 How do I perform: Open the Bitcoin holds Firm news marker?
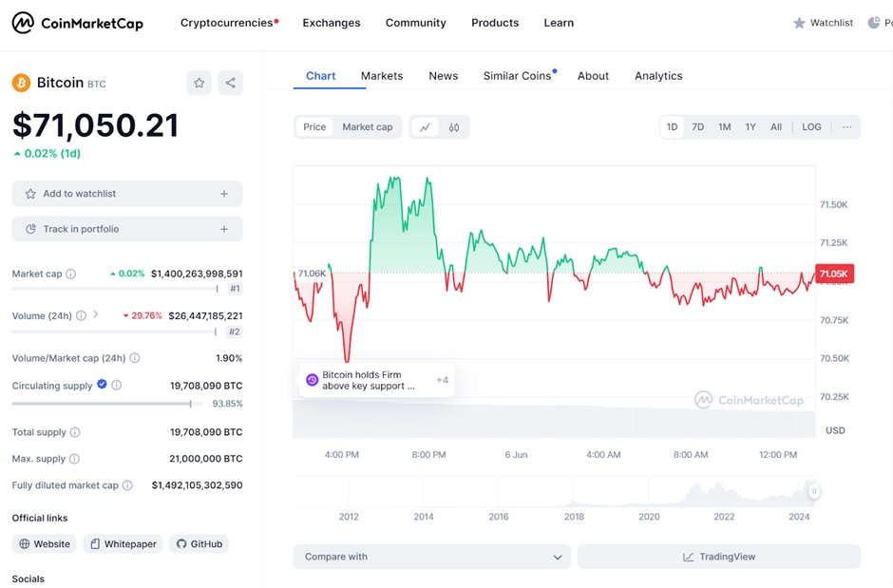(368, 380)
